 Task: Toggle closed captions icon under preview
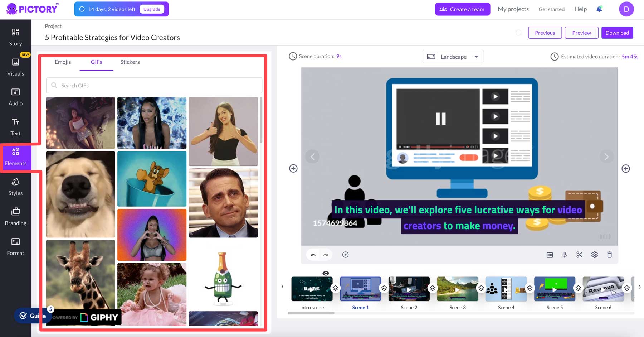[x=550, y=255]
